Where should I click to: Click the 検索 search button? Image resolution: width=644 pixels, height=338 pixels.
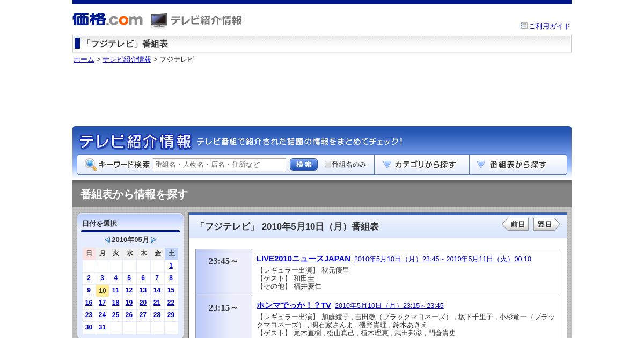point(304,165)
